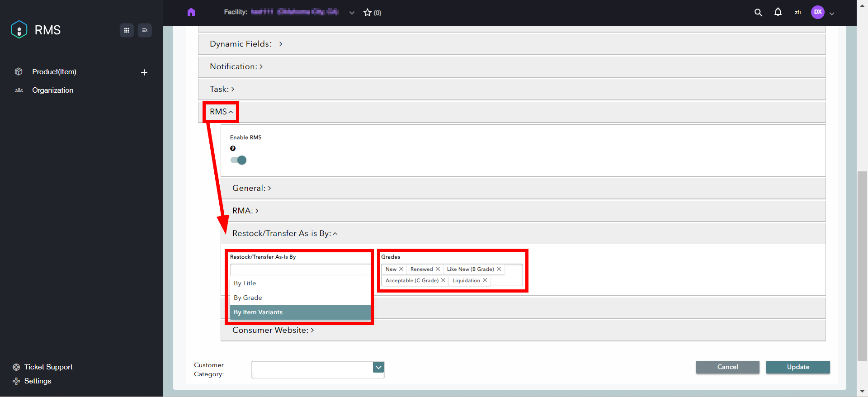
Task: Click the vertical page scrollbar thumb
Action: pyautogui.click(x=862, y=267)
